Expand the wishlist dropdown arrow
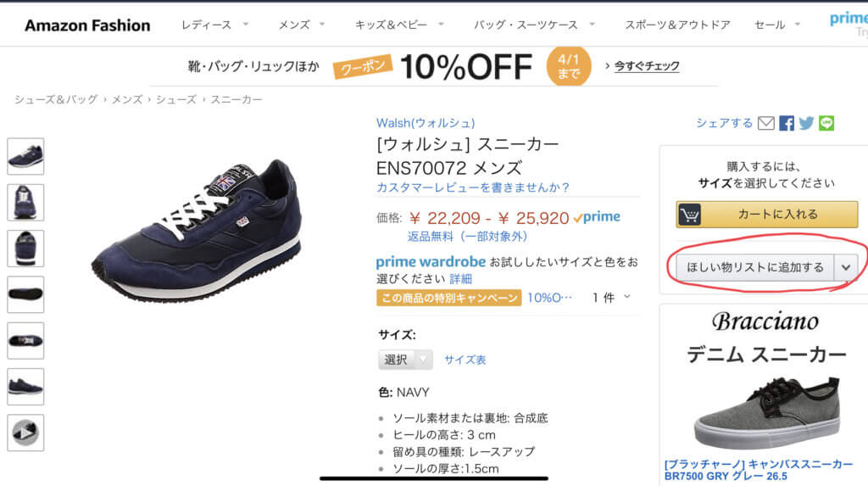This screenshot has height=486, width=868. tap(846, 267)
